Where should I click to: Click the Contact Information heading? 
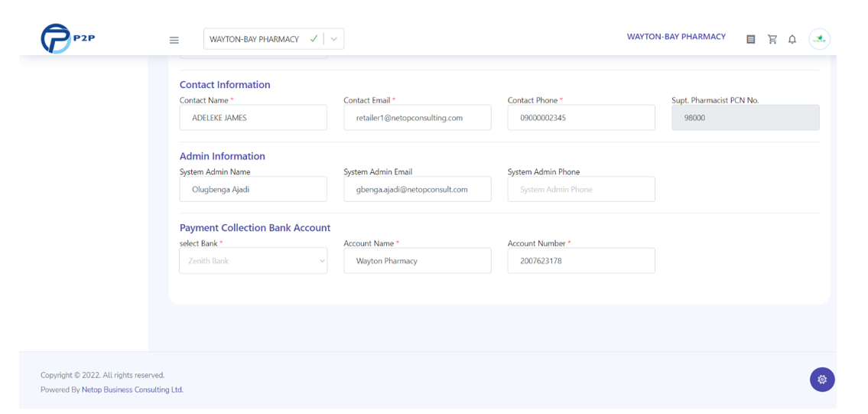pyautogui.click(x=225, y=85)
